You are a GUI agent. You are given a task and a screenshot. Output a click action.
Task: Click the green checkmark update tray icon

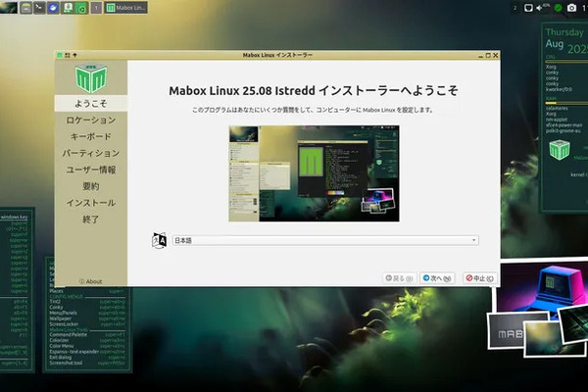pos(557,8)
